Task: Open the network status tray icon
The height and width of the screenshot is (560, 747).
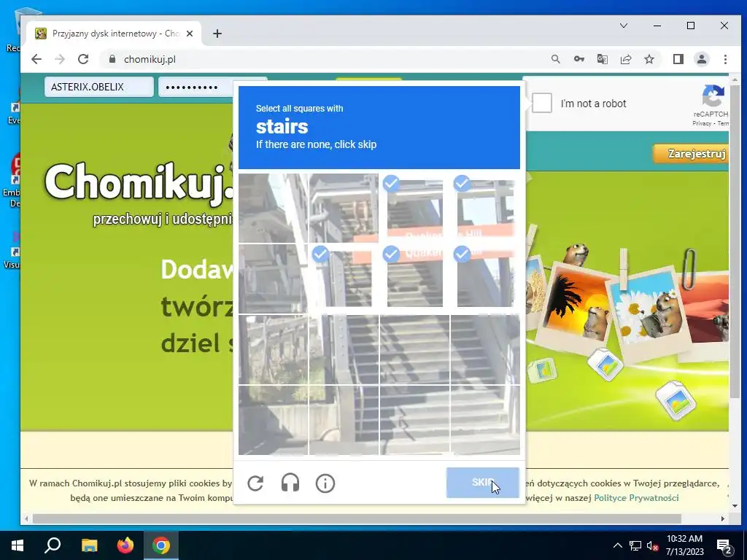Action: [x=635, y=545]
